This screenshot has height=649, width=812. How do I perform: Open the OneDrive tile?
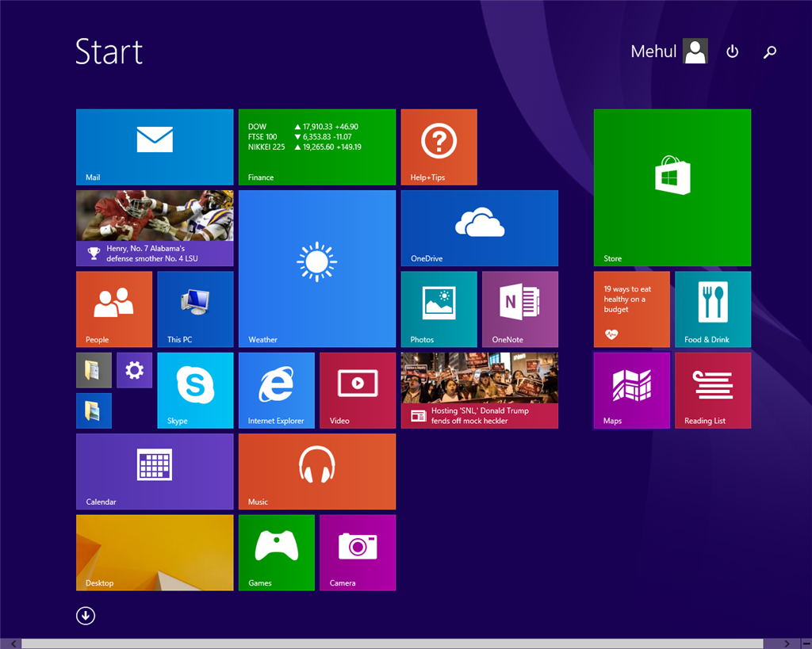click(x=480, y=228)
